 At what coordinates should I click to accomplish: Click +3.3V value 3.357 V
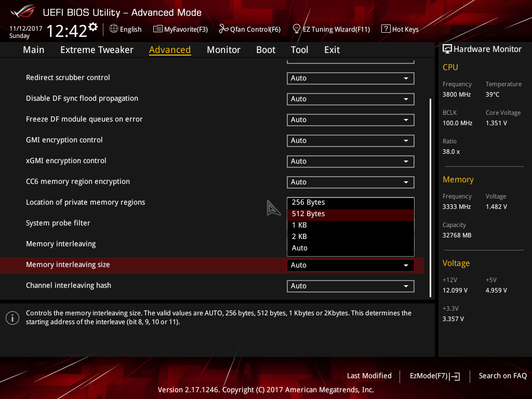[x=453, y=319]
